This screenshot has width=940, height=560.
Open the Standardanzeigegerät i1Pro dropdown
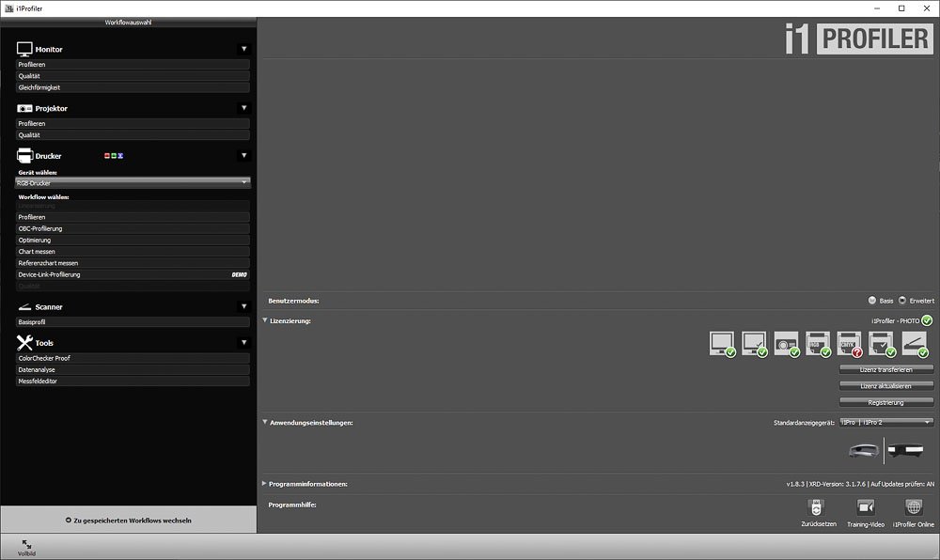pyautogui.click(x=886, y=422)
